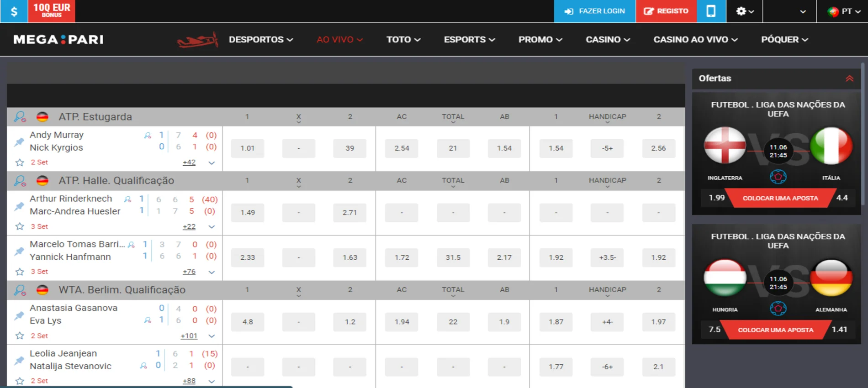Click the red airplane game icon
The image size is (868, 388).
tap(197, 40)
